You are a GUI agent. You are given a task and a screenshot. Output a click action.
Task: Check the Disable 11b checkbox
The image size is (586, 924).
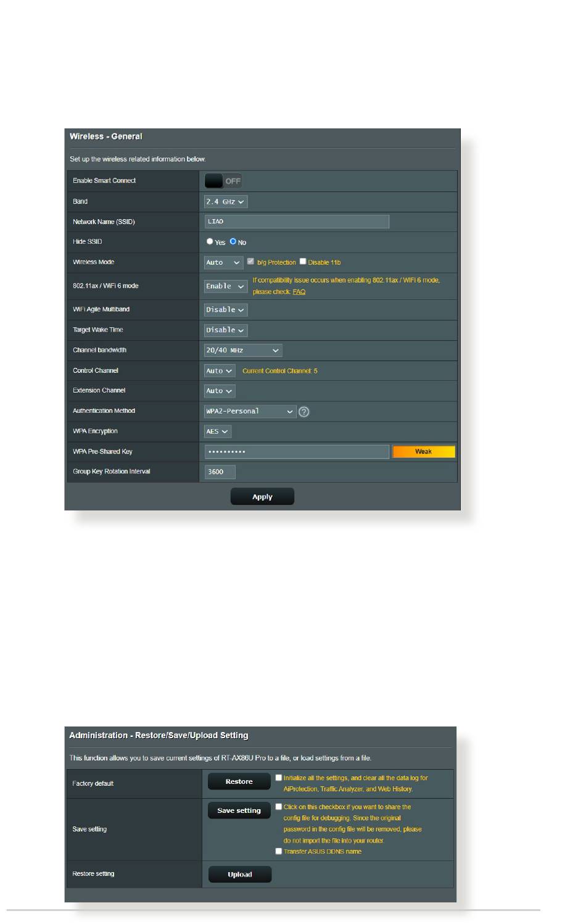tap(303, 262)
